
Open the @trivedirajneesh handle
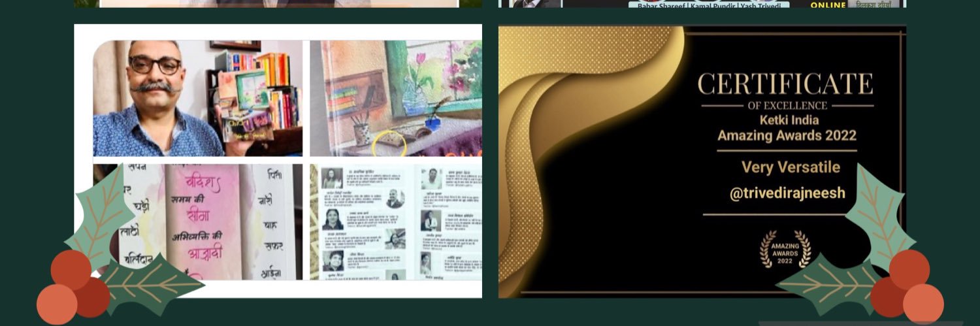pos(787,193)
